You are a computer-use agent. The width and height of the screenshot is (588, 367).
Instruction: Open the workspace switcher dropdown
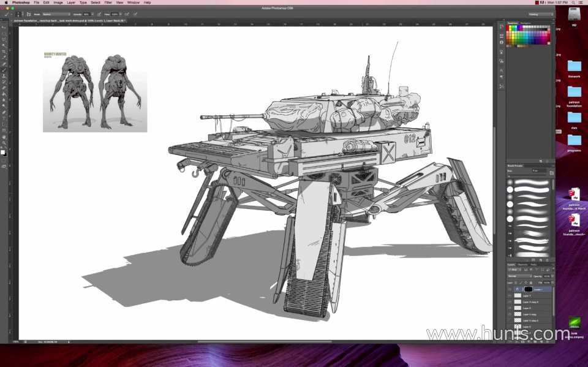coord(540,14)
